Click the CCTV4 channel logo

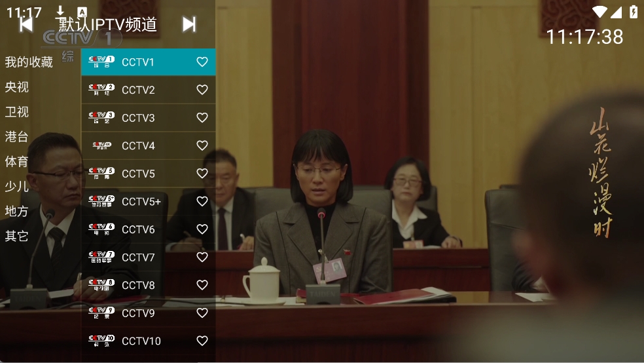coord(101,145)
